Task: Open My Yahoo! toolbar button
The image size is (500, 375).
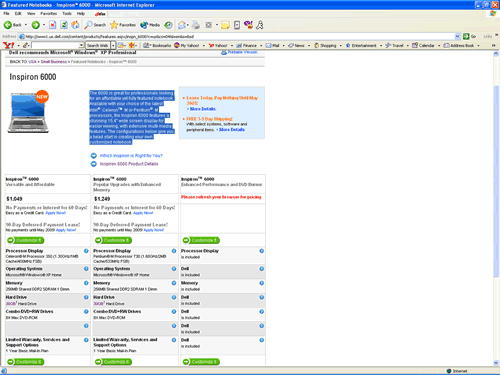Action: coord(187,45)
